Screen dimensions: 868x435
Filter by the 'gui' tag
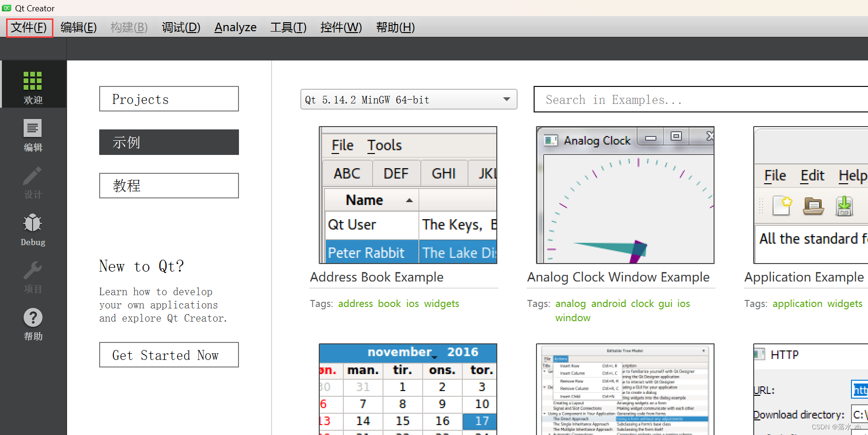(x=665, y=303)
